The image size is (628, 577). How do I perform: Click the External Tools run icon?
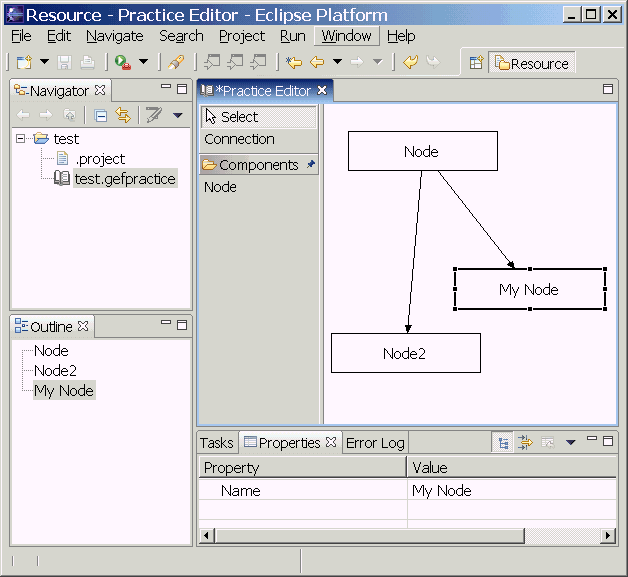(122, 62)
